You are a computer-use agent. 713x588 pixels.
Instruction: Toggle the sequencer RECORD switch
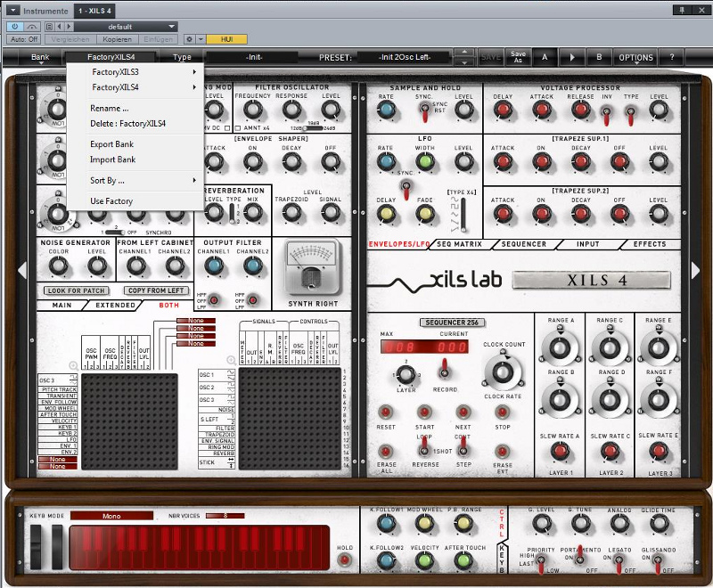pyautogui.click(x=444, y=370)
